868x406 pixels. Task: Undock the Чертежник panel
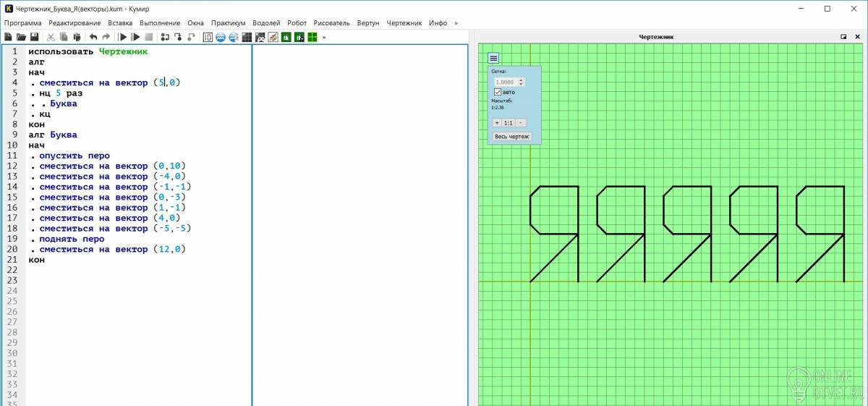tap(843, 36)
